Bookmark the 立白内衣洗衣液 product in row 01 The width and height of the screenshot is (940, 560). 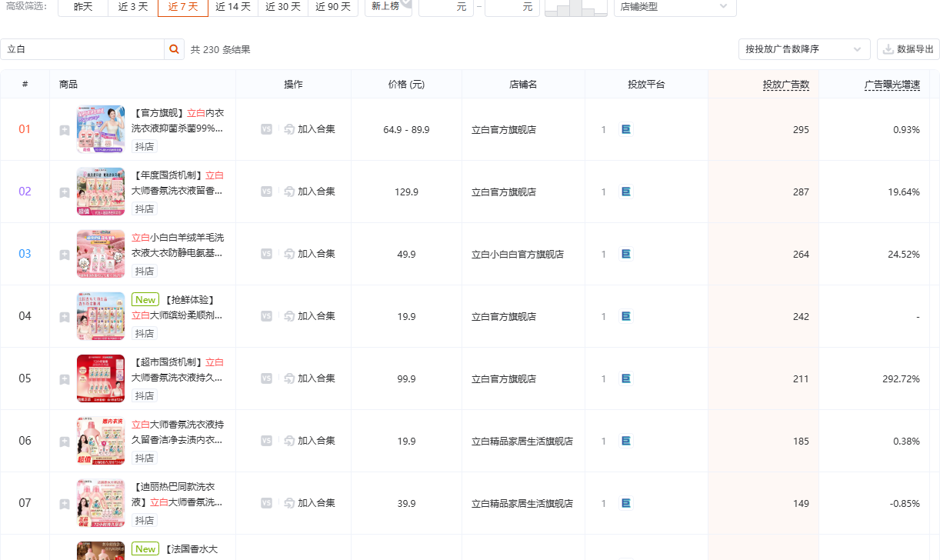[x=65, y=130]
